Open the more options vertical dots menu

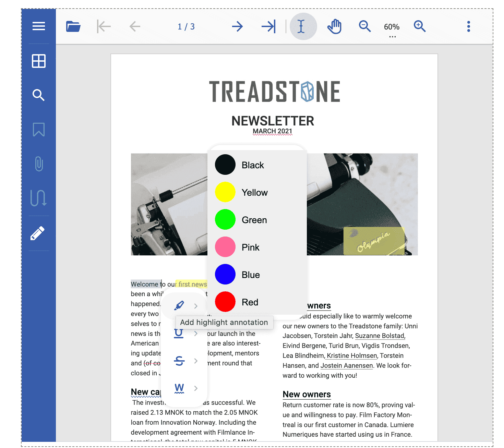click(468, 26)
